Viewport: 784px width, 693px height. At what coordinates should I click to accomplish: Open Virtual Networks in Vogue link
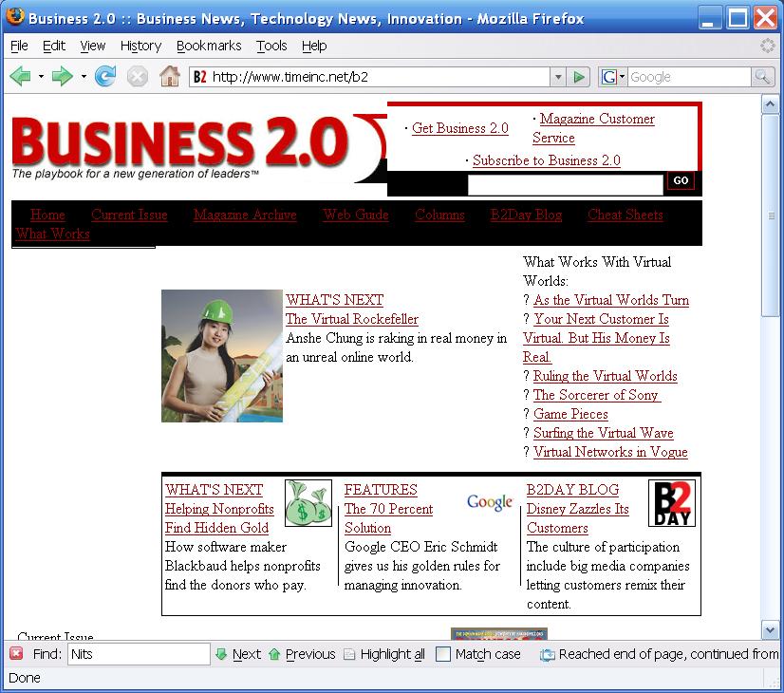pos(610,452)
